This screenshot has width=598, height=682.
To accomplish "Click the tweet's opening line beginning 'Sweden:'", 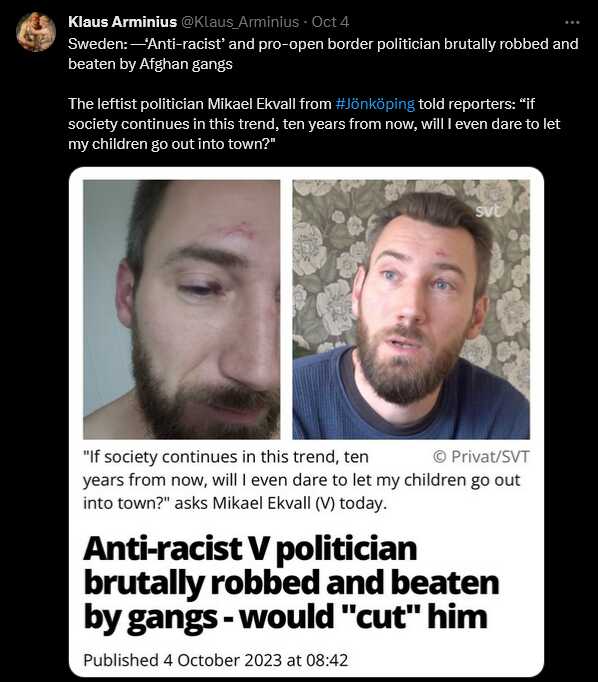I will [x=323, y=44].
